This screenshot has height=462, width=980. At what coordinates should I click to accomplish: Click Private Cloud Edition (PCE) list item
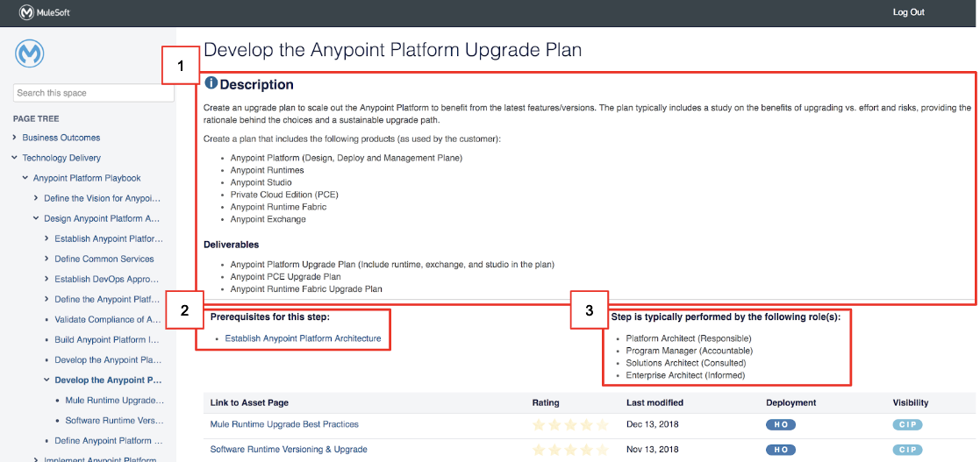coord(284,194)
